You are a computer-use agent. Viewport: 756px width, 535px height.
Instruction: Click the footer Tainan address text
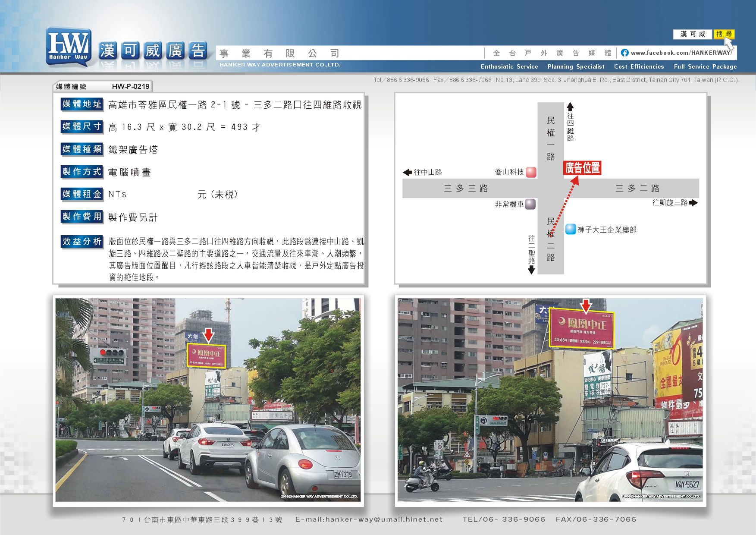point(202,520)
